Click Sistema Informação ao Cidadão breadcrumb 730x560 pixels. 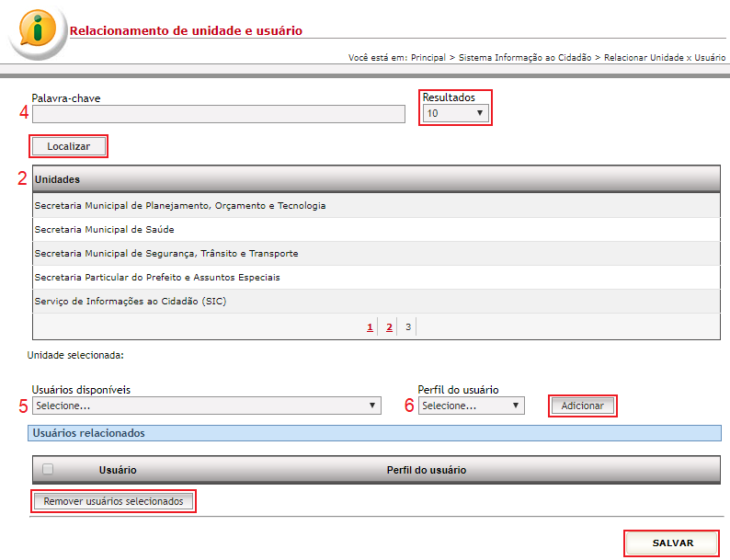click(x=525, y=57)
